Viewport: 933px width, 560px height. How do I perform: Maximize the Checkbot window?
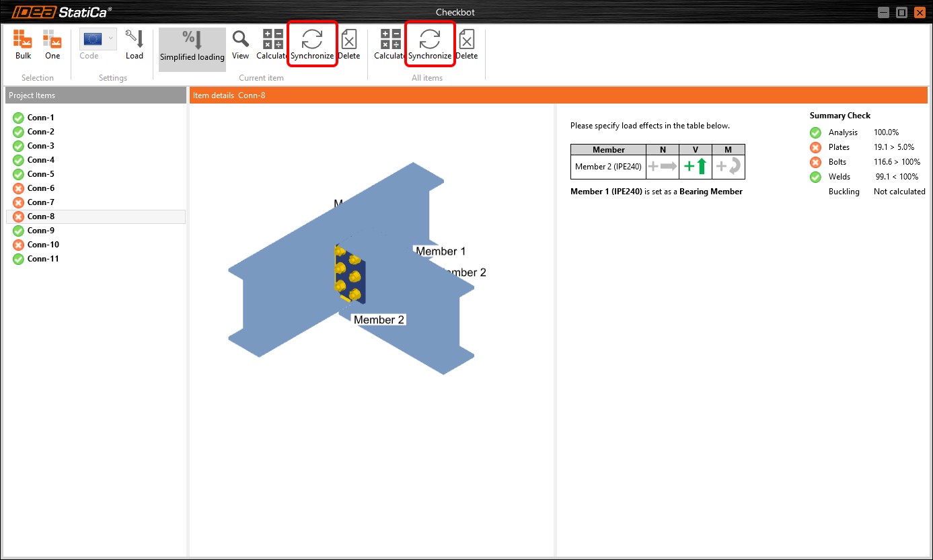(x=902, y=13)
